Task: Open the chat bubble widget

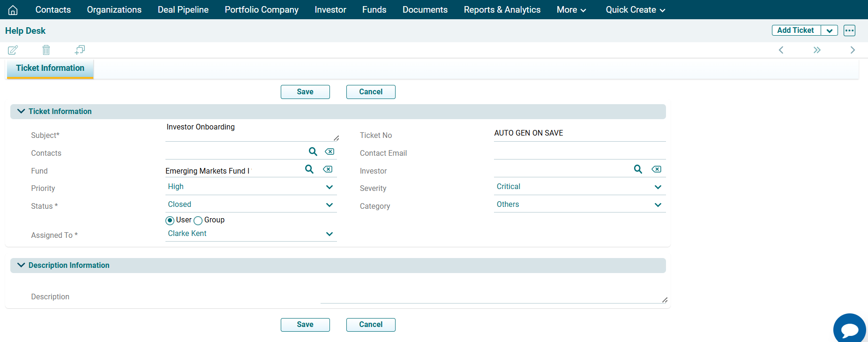Action: click(x=849, y=329)
